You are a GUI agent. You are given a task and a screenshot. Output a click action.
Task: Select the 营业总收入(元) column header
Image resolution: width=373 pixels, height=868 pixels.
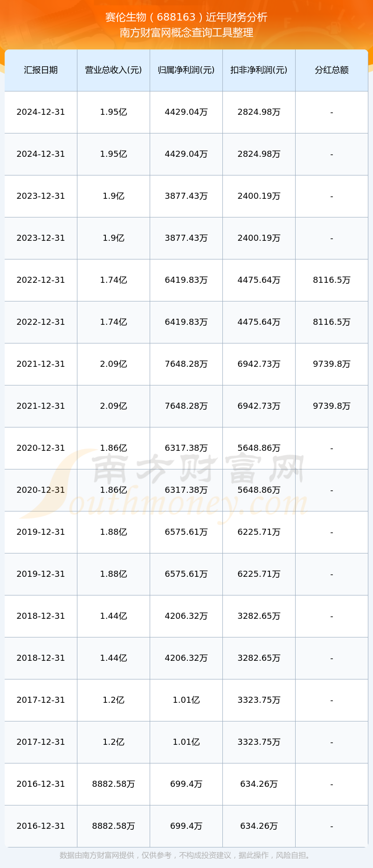coord(113,70)
